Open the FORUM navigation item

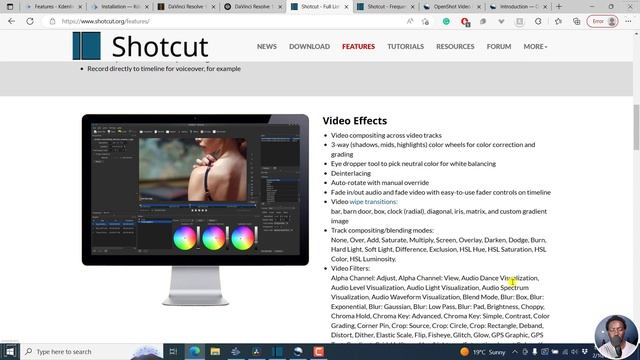(x=499, y=47)
